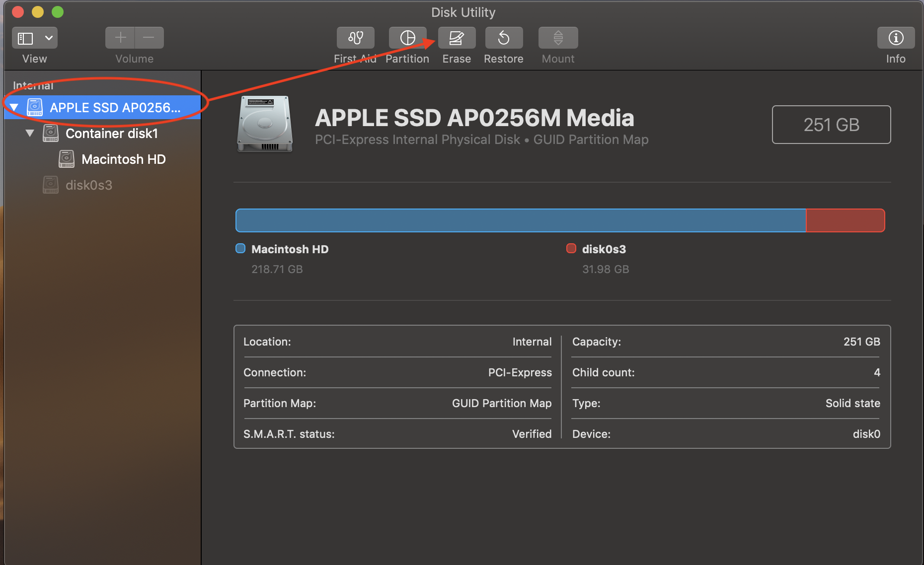This screenshot has height=565, width=924.
Task: Click the Child count value 4
Action: point(877,372)
